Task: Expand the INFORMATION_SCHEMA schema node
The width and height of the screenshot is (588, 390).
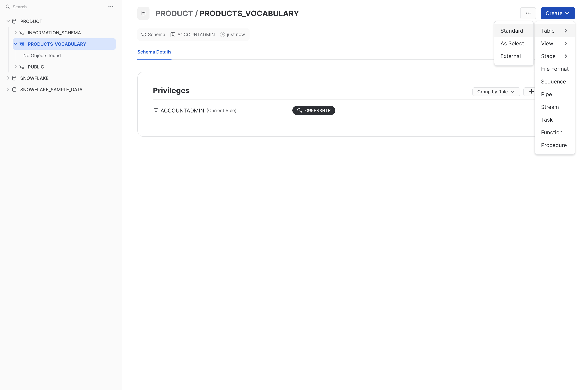Action: coord(15,33)
